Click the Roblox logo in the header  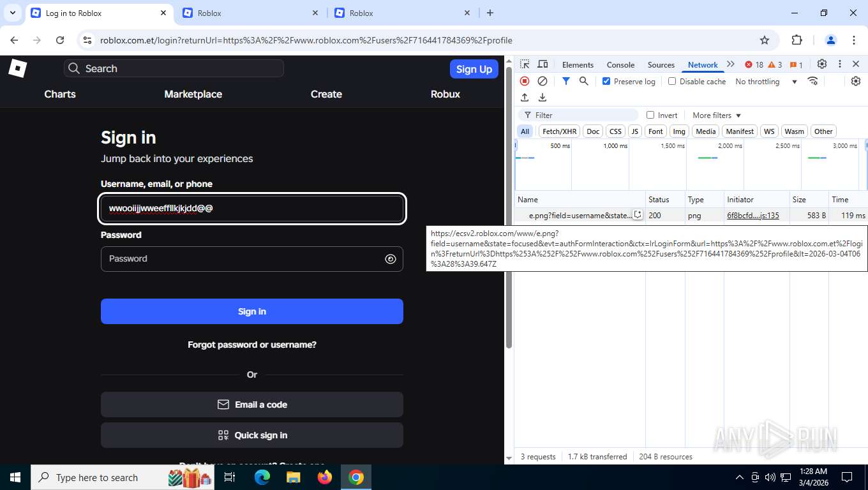click(17, 68)
